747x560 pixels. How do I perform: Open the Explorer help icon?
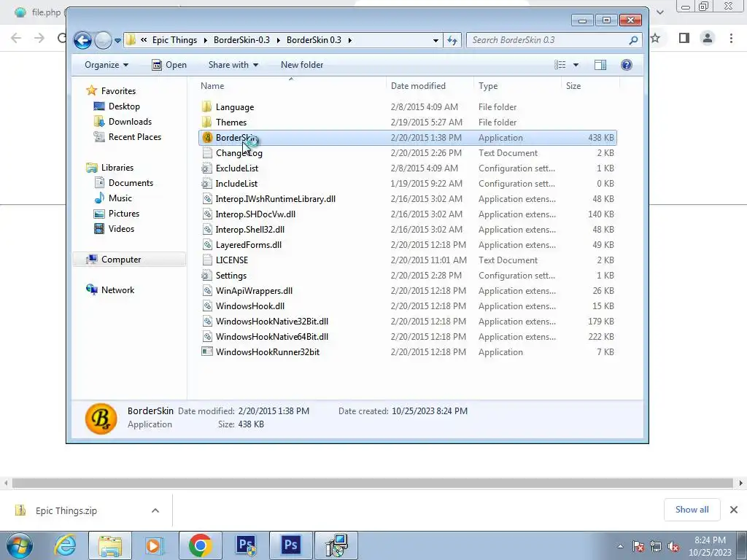(x=627, y=65)
